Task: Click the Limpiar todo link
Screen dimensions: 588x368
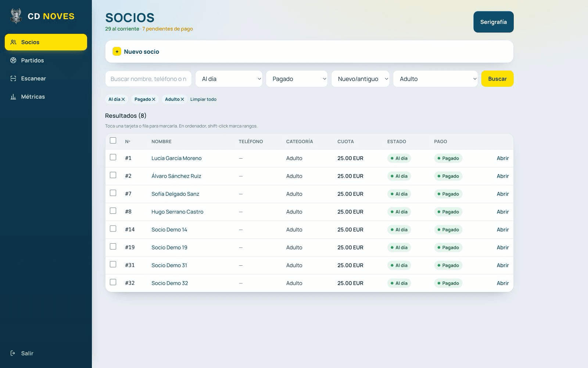Action: click(203, 99)
